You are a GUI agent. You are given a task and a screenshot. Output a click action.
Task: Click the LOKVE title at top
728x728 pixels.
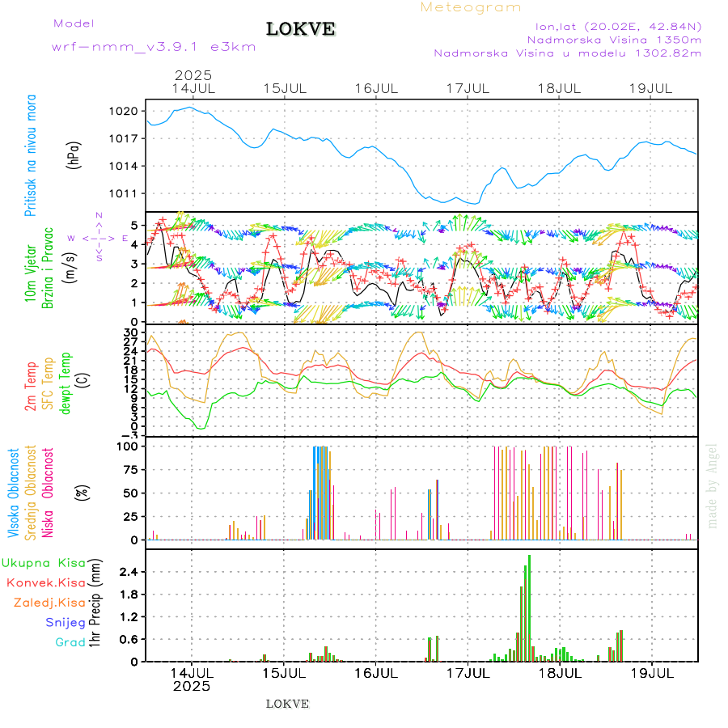[301, 29]
